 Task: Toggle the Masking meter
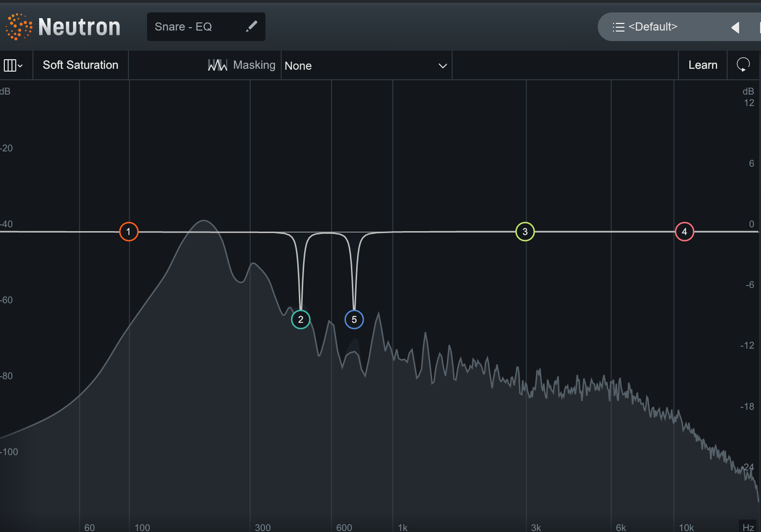pos(242,65)
